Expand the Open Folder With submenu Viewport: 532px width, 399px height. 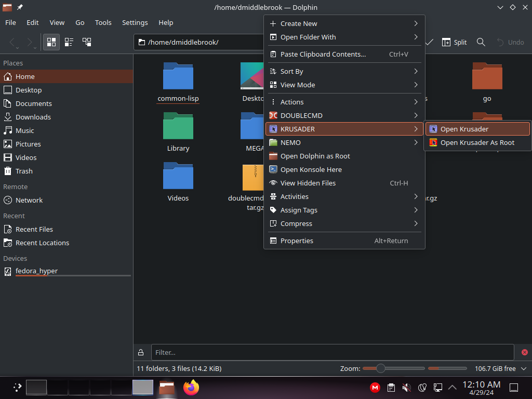[x=344, y=37]
